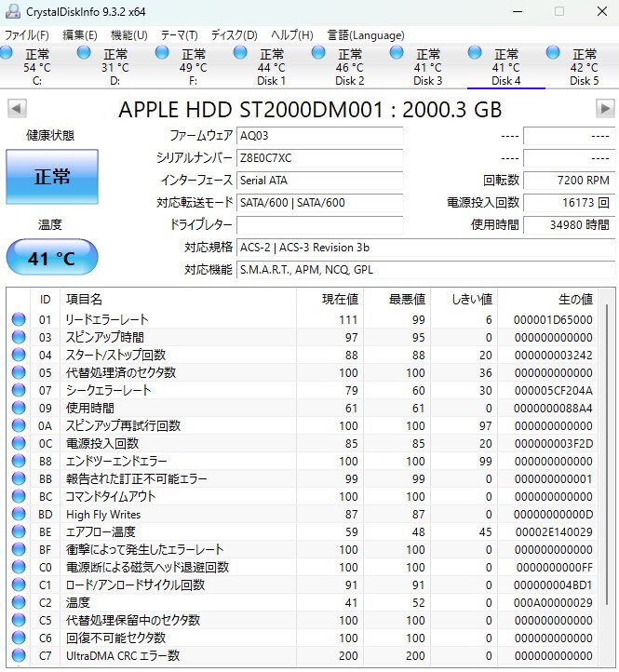Open the テーマ(T) menu
This screenshot has height=672, width=619.
(x=179, y=35)
